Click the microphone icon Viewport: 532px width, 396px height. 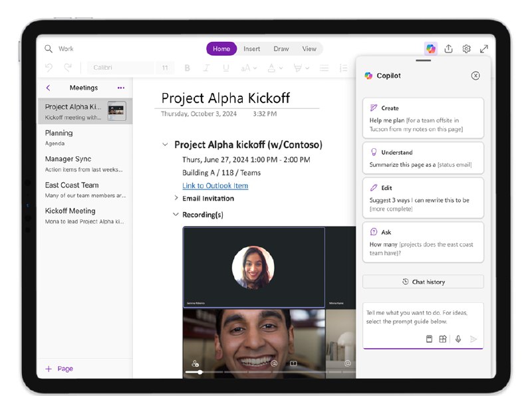458,339
